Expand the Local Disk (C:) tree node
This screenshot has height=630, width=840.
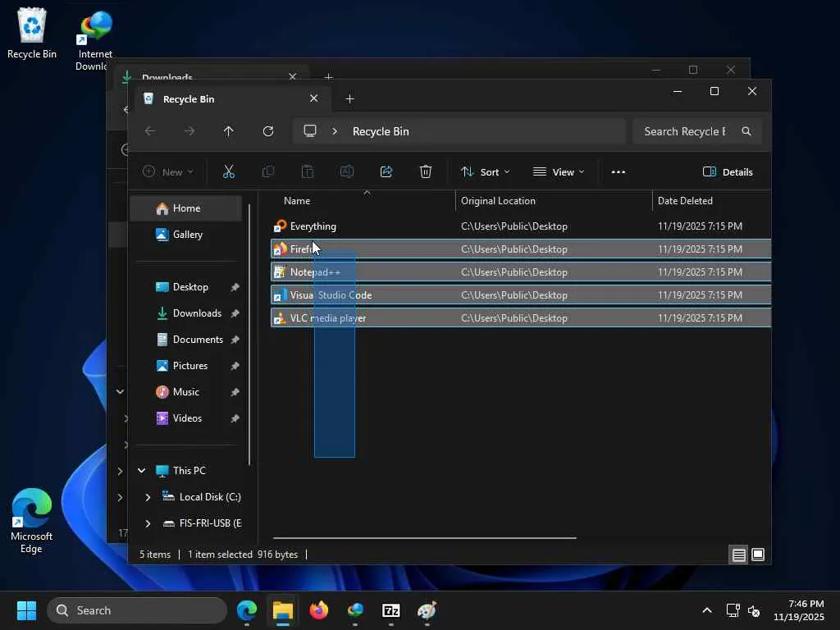click(148, 497)
